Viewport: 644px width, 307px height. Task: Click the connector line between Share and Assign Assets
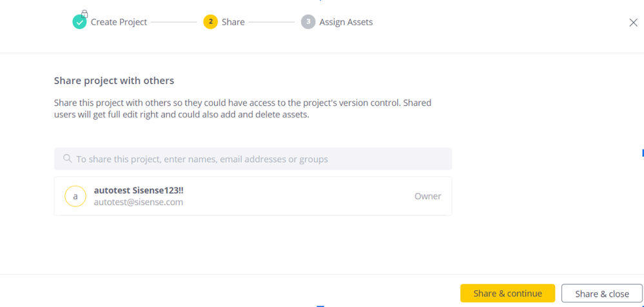coord(271,22)
